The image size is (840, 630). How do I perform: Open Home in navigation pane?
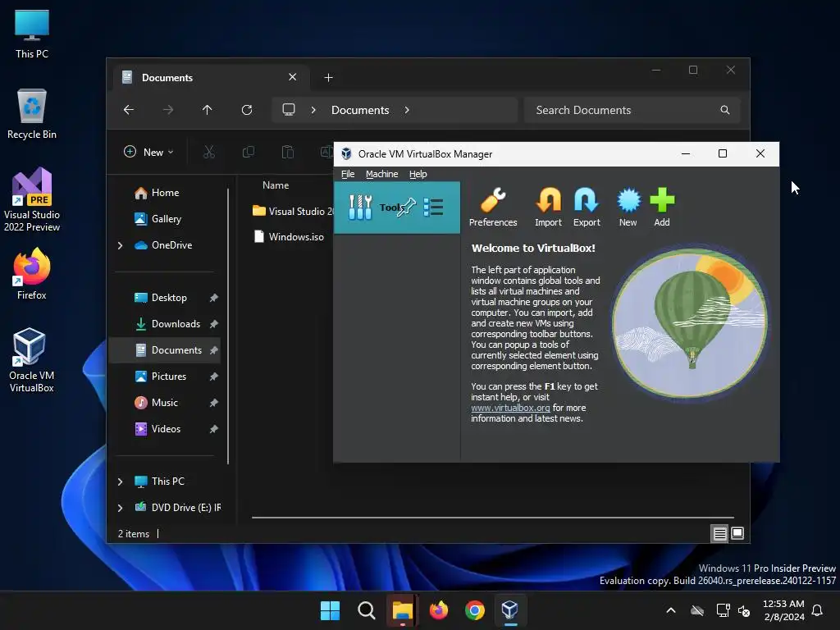(x=165, y=193)
